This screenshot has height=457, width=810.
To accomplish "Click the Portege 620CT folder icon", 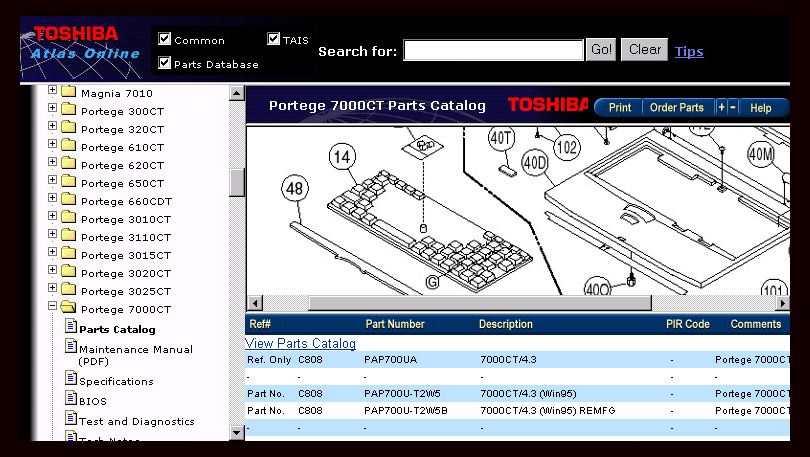I will coord(68,164).
